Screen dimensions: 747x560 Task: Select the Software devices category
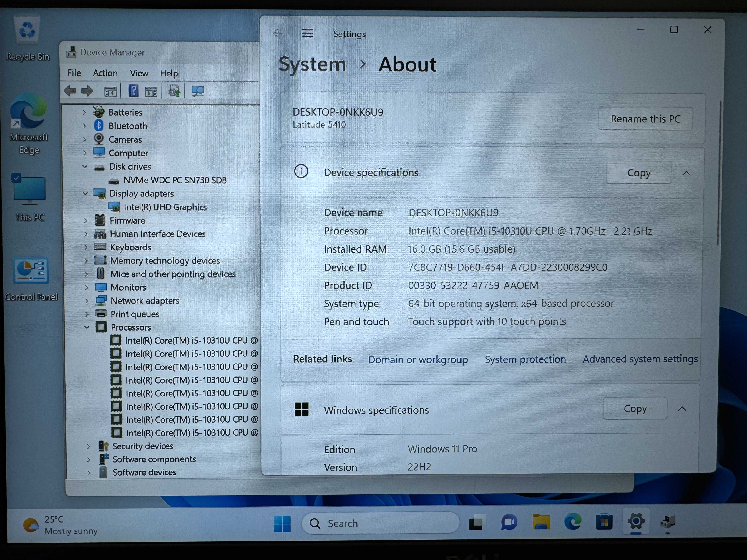[144, 472]
